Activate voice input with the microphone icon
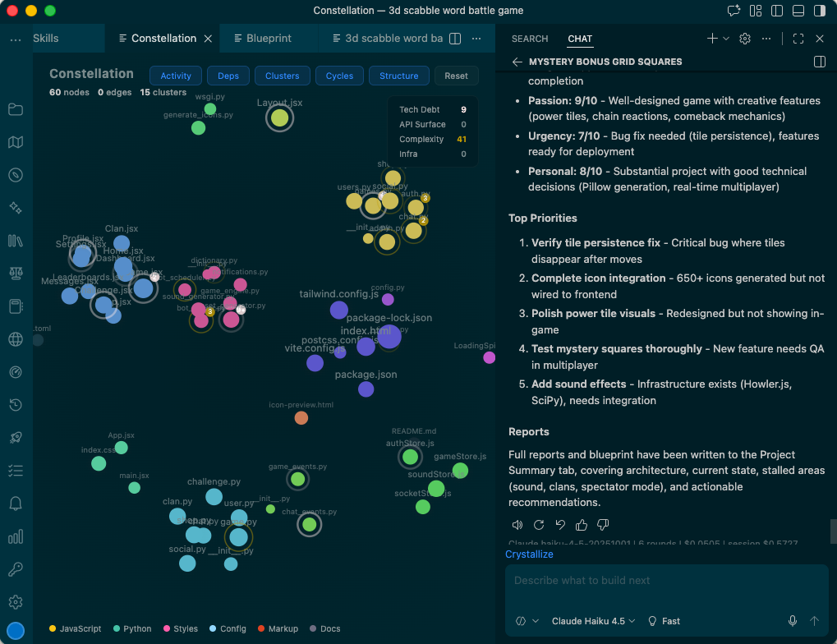837x644 pixels. pyautogui.click(x=791, y=620)
